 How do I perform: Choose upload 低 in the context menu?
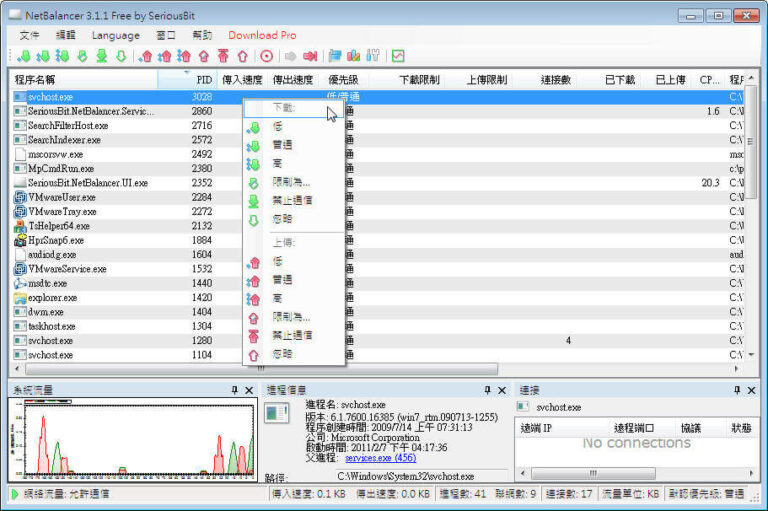point(294,262)
